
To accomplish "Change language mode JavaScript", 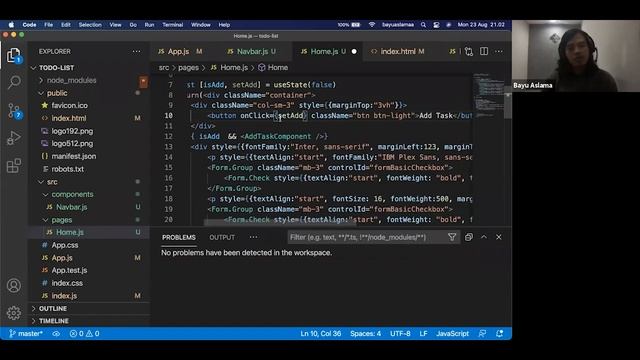I will pos(452,333).
